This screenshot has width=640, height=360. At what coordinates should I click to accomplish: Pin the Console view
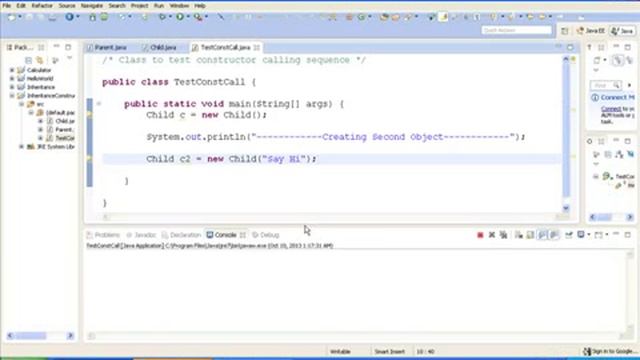click(x=569, y=235)
